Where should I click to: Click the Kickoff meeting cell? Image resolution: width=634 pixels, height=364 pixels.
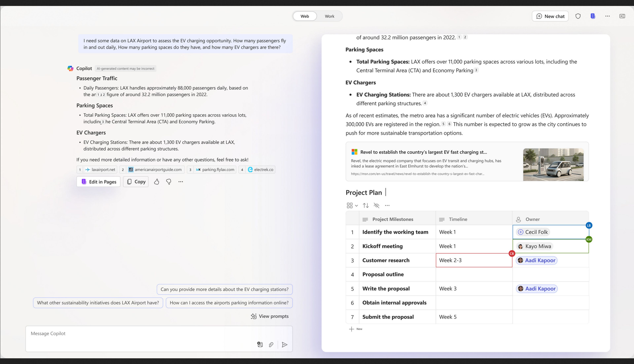(397, 246)
